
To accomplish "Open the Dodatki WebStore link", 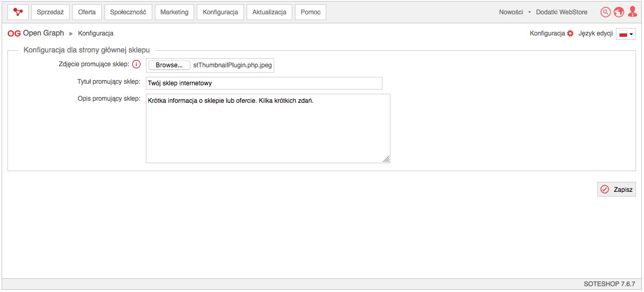I will 562,12.
